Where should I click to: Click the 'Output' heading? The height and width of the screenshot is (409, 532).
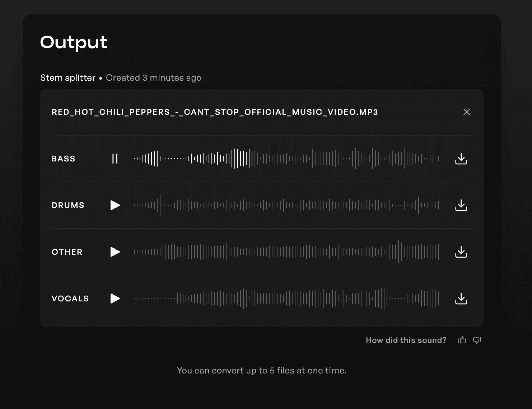point(74,43)
